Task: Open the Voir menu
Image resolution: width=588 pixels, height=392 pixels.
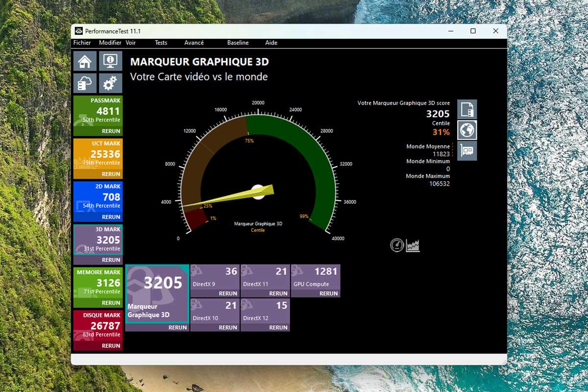Action: (x=130, y=43)
